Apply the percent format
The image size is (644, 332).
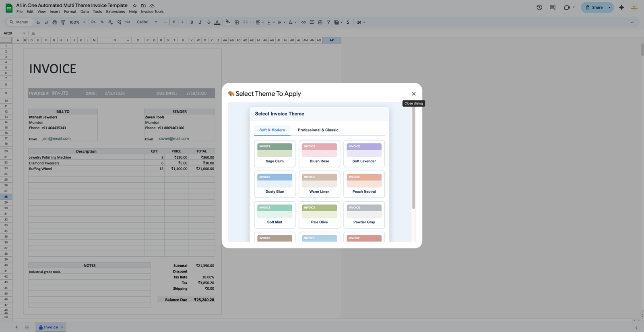tap(102, 22)
